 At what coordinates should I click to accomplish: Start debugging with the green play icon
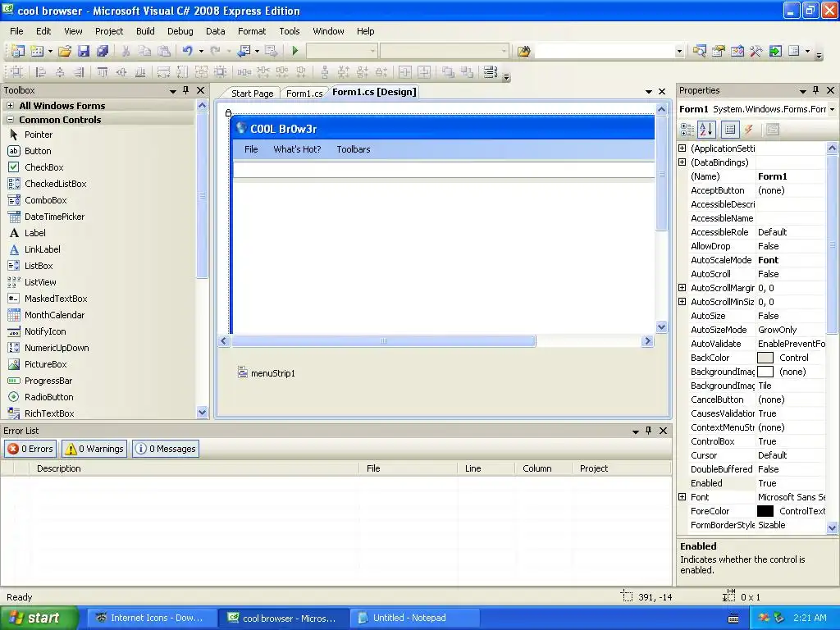[x=294, y=51]
